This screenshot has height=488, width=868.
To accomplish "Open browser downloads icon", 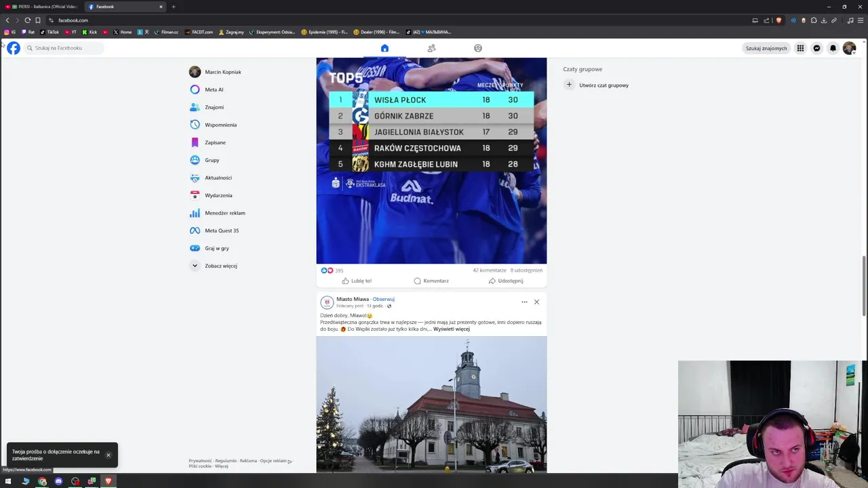I will [x=823, y=20].
